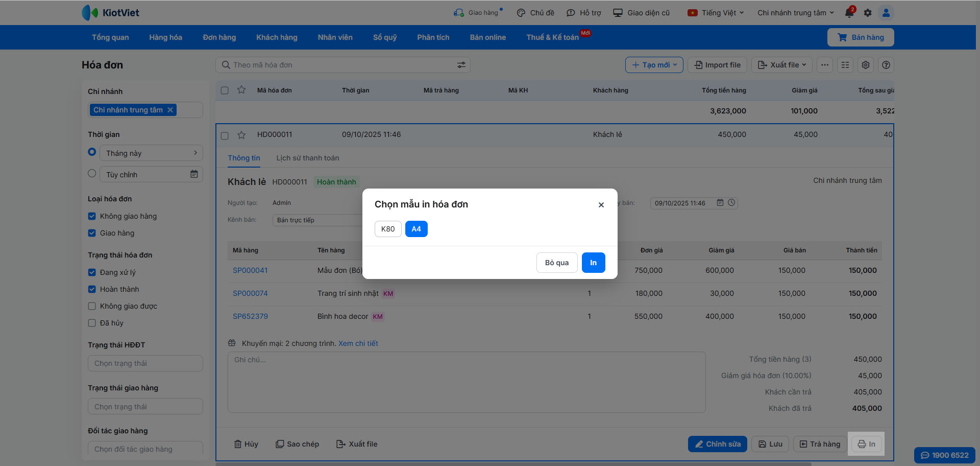The width and height of the screenshot is (980, 466).
Task: Expand Tạo mới dropdown
Action: [x=654, y=65]
